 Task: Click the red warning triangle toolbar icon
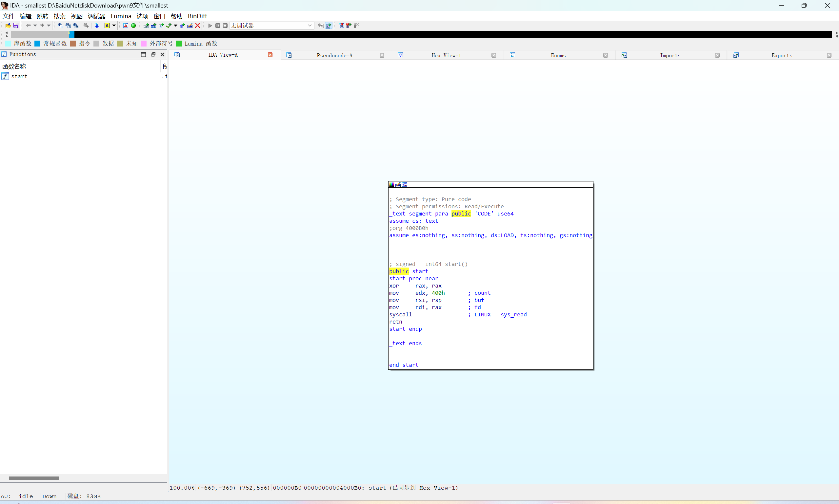coord(126,26)
